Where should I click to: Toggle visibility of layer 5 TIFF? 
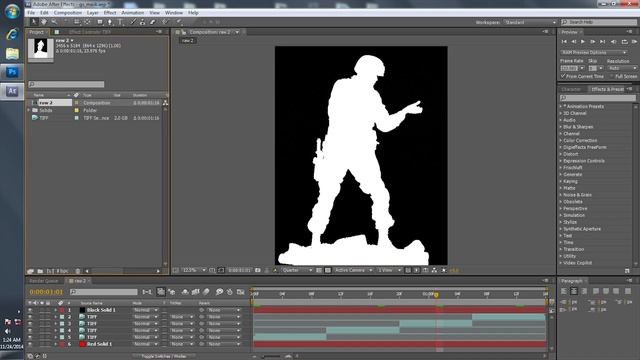coord(30,337)
